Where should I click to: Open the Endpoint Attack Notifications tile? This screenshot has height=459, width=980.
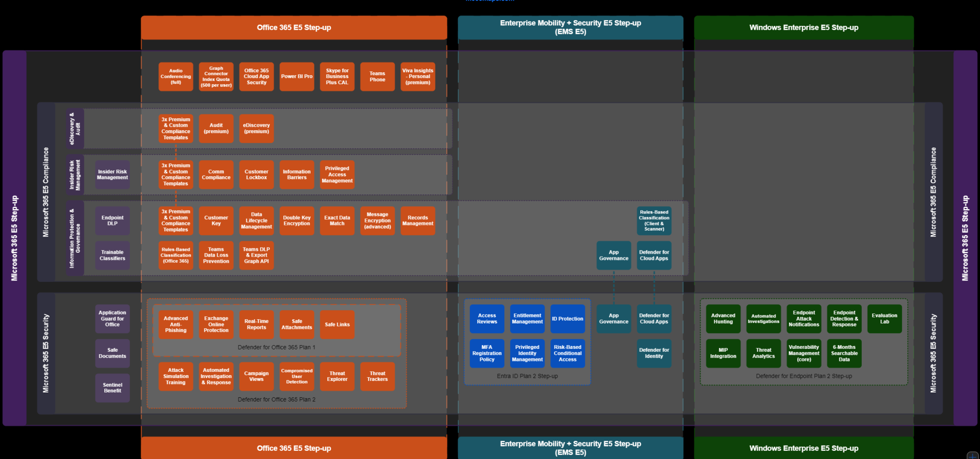coord(804,319)
